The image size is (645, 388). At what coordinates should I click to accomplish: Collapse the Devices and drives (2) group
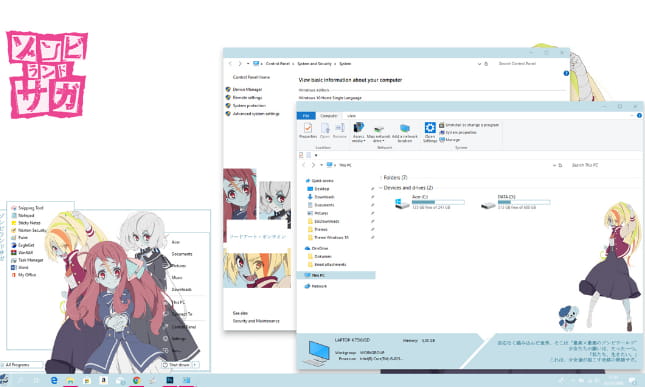coord(381,188)
